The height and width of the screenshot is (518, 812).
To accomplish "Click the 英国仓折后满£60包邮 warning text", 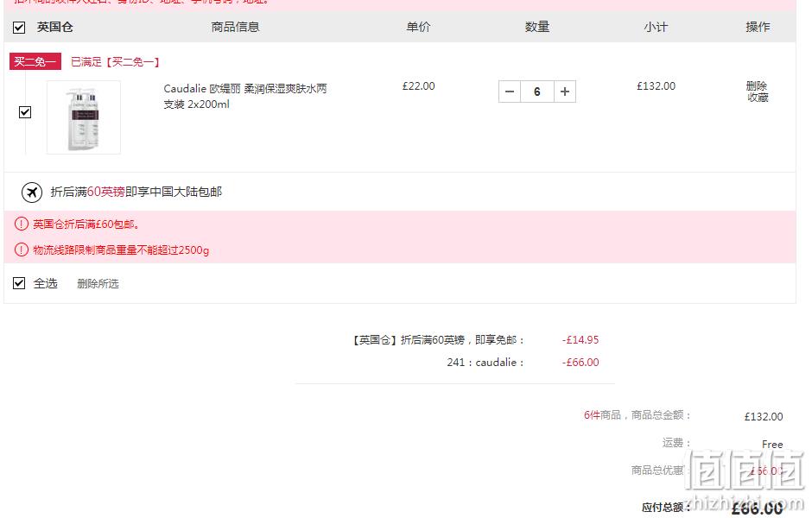I will [x=86, y=224].
